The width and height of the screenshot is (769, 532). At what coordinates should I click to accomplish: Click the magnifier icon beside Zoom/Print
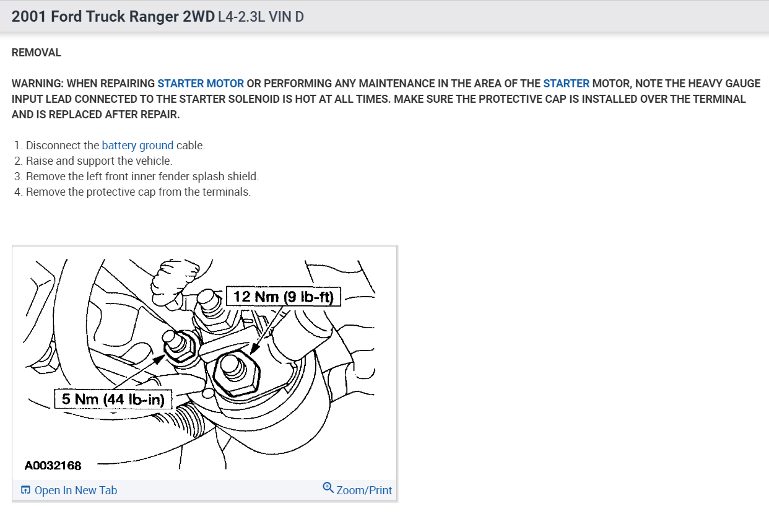pyautogui.click(x=328, y=488)
